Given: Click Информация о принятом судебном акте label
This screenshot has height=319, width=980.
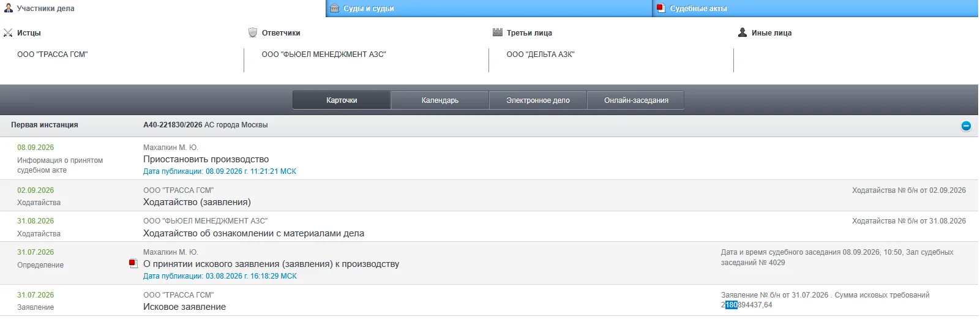Looking at the screenshot, I should tap(60, 165).
